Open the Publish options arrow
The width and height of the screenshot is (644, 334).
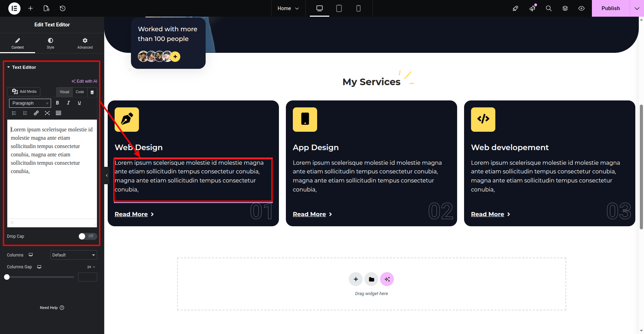637,8
